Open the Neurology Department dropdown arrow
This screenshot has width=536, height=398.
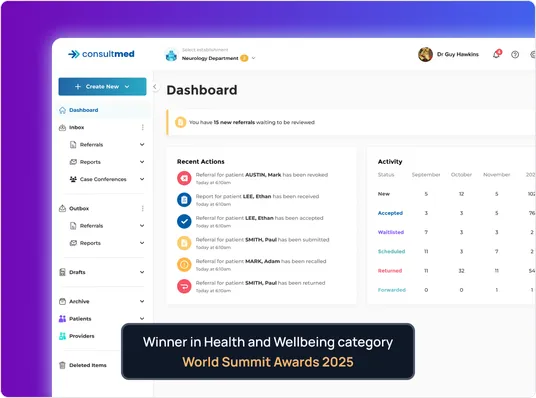coord(253,58)
